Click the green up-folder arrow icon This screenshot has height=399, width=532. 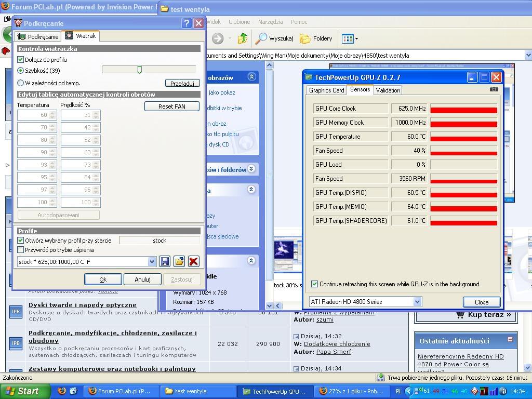point(243,38)
